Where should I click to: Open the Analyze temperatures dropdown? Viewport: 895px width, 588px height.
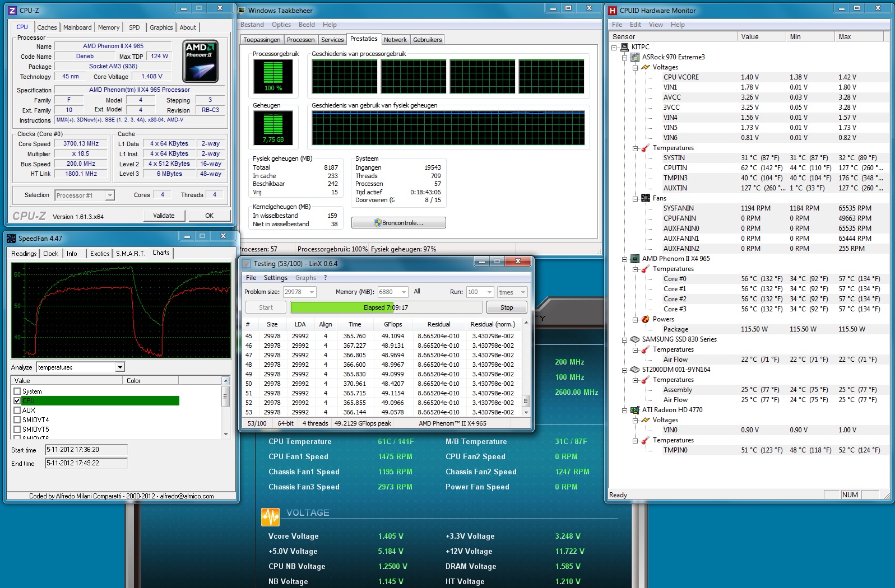(x=120, y=367)
